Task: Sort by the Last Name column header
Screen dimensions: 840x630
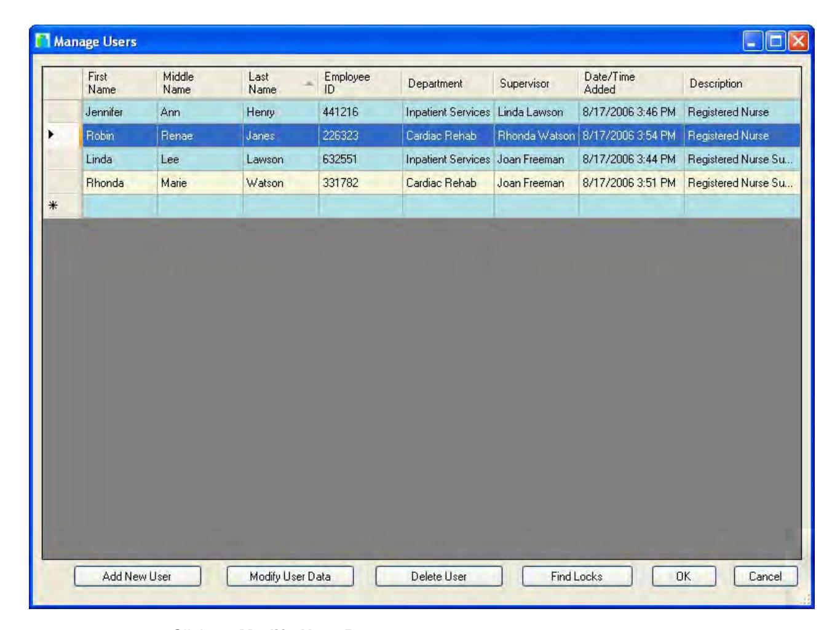Action: click(280, 83)
